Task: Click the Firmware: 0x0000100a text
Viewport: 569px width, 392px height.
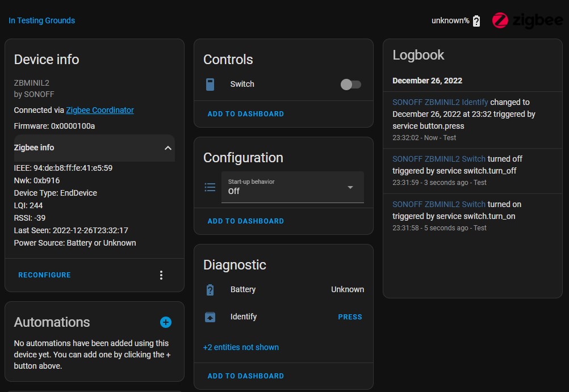Action: [x=55, y=126]
